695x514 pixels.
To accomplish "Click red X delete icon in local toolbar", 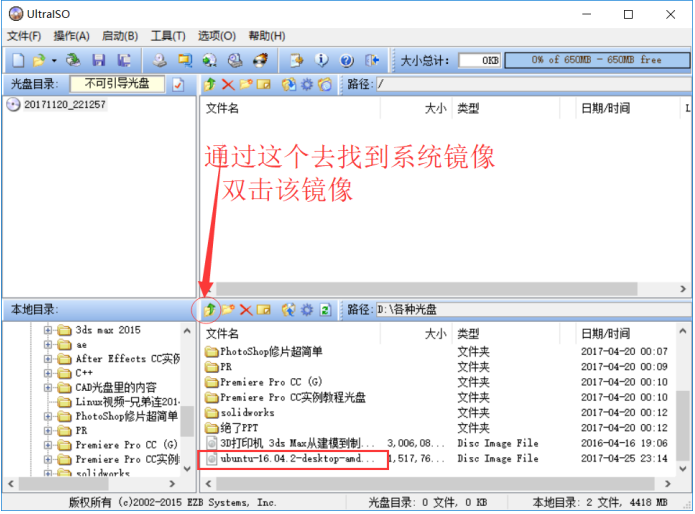I will tap(245, 310).
